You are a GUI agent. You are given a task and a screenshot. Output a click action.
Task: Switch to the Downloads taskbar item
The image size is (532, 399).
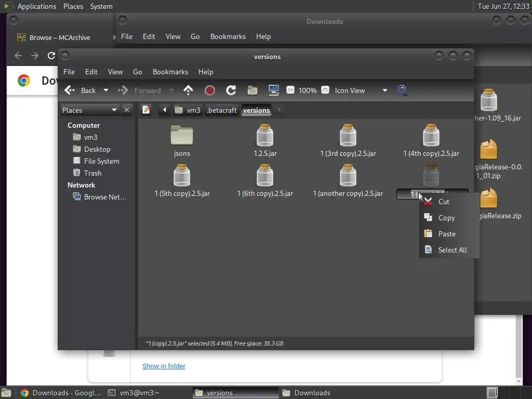[312, 393]
